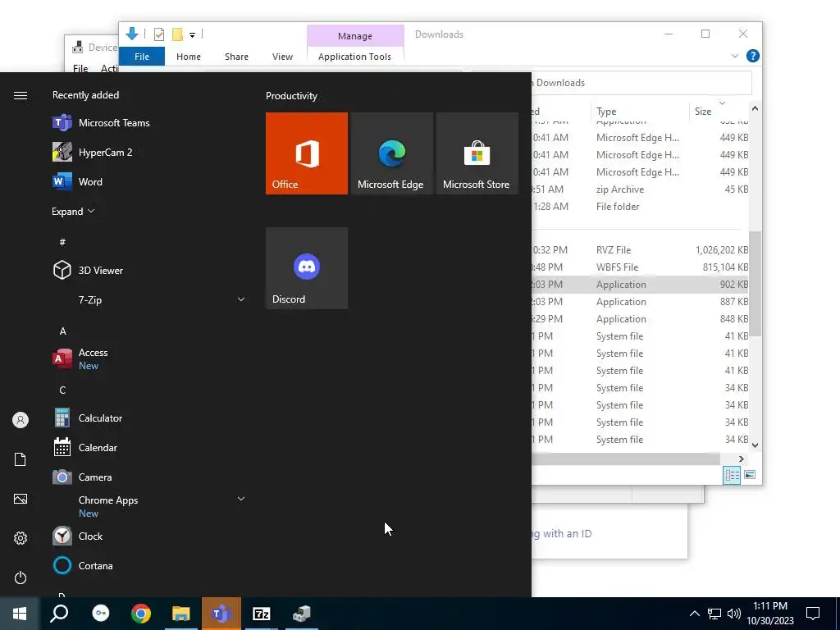This screenshot has height=630, width=840.
Task: Open the notification center
Action: (813, 614)
